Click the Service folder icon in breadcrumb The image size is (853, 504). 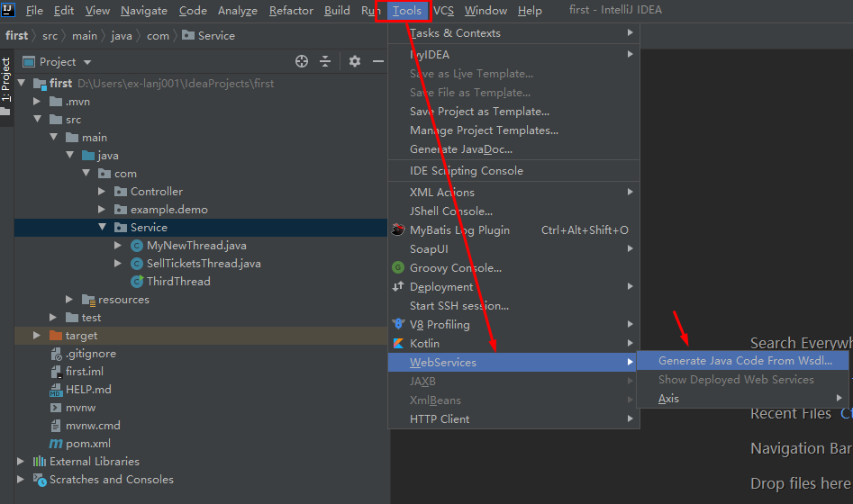[x=188, y=35]
